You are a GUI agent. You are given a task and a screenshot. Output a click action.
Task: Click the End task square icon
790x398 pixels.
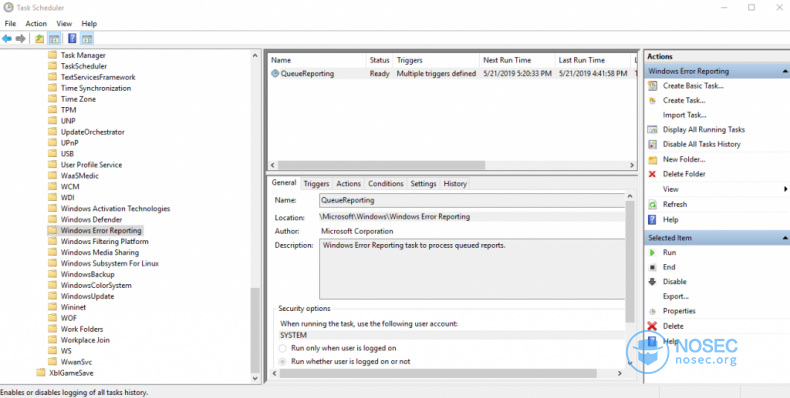click(x=652, y=267)
